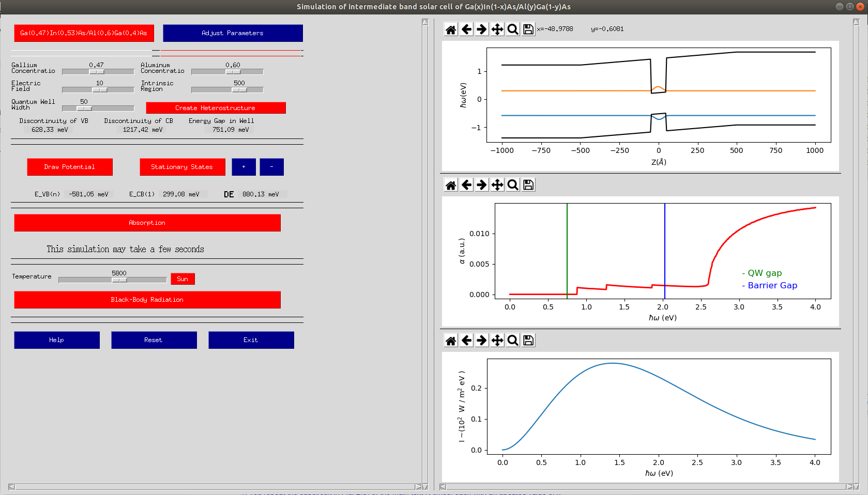The height and width of the screenshot is (495, 868).
Task: Click the Reset button
Action: click(x=154, y=340)
